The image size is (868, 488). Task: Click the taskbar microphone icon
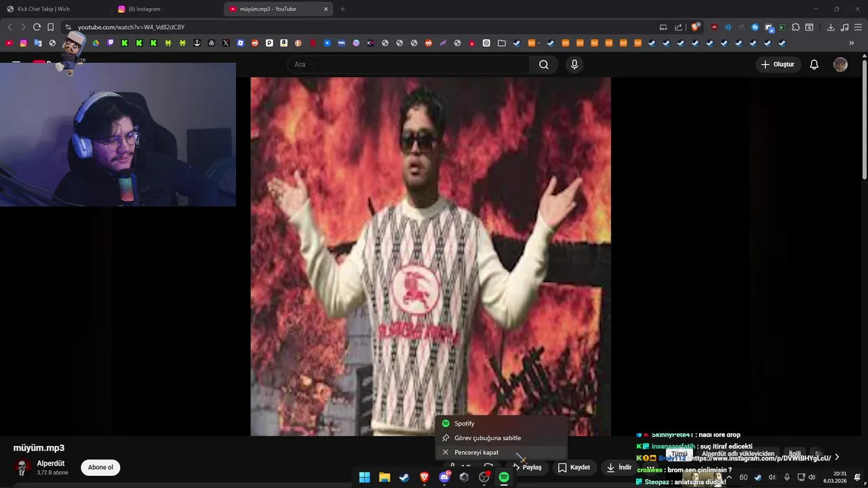787,477
